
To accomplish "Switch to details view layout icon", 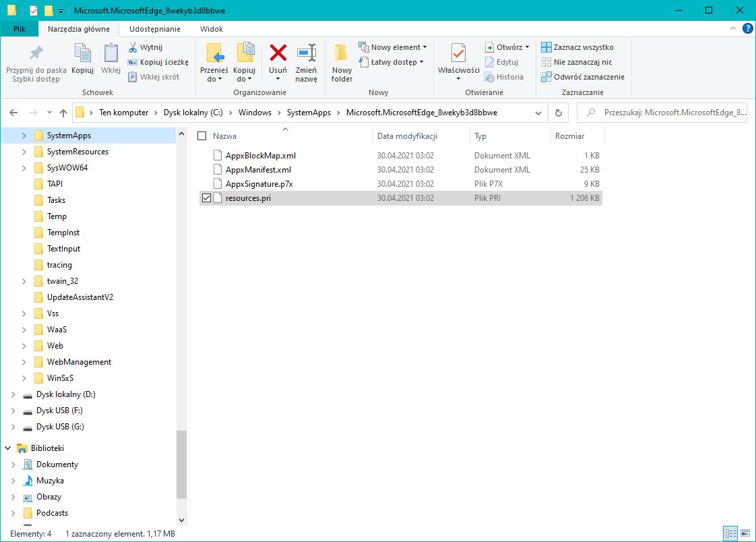I will (x=731, y=533).
